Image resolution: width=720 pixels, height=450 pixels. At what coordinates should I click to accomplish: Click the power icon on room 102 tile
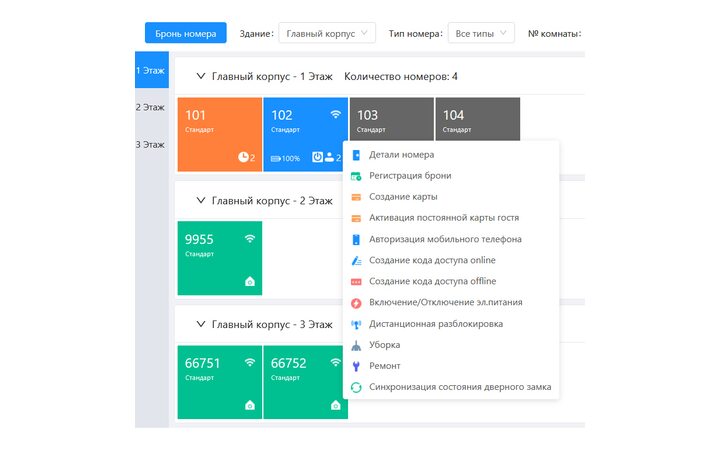(x=317, y=157)
